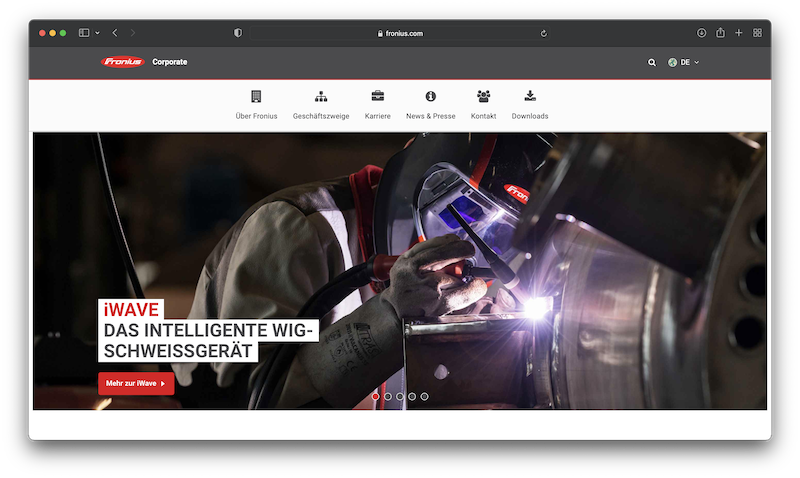The width and height of the screenshot is (800, 478).
Task: Open the Safari downloads icon
Action: click(x=702, y=33)
